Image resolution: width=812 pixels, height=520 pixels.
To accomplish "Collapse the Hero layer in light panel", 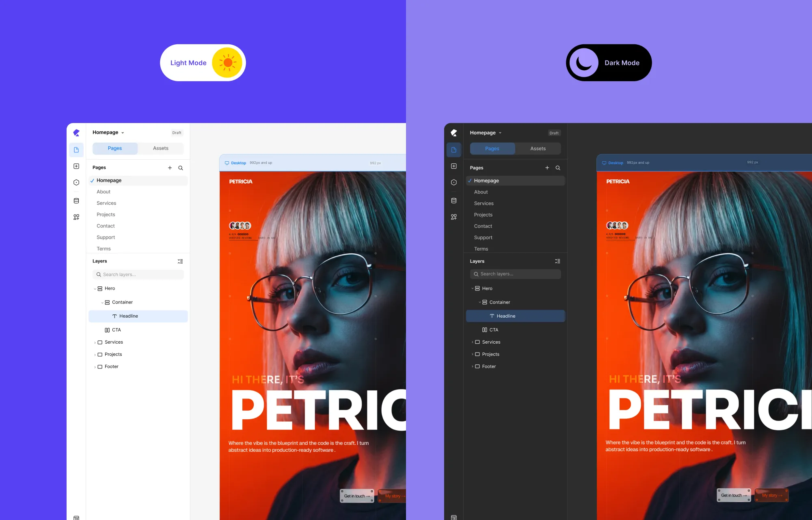I will (95, 289).
